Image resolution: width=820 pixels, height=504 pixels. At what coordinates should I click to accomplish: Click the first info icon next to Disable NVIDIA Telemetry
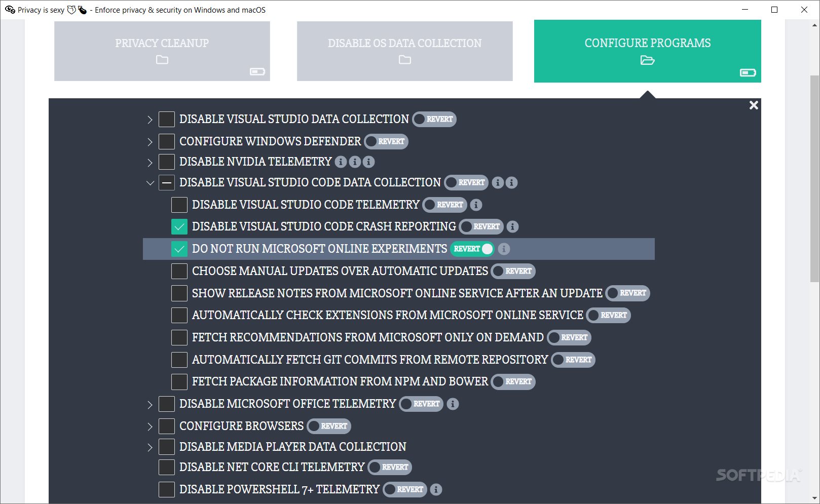(x=341, y=162)
